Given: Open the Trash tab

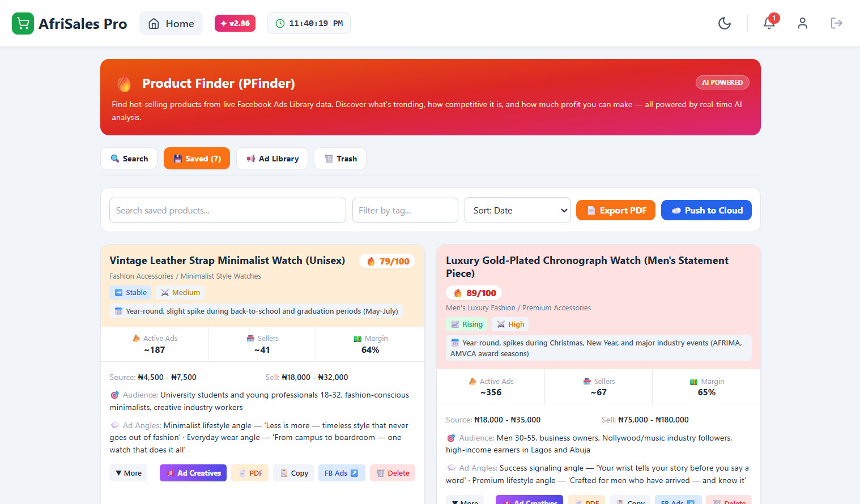Looking at the screenshot, I should point(340,159).
